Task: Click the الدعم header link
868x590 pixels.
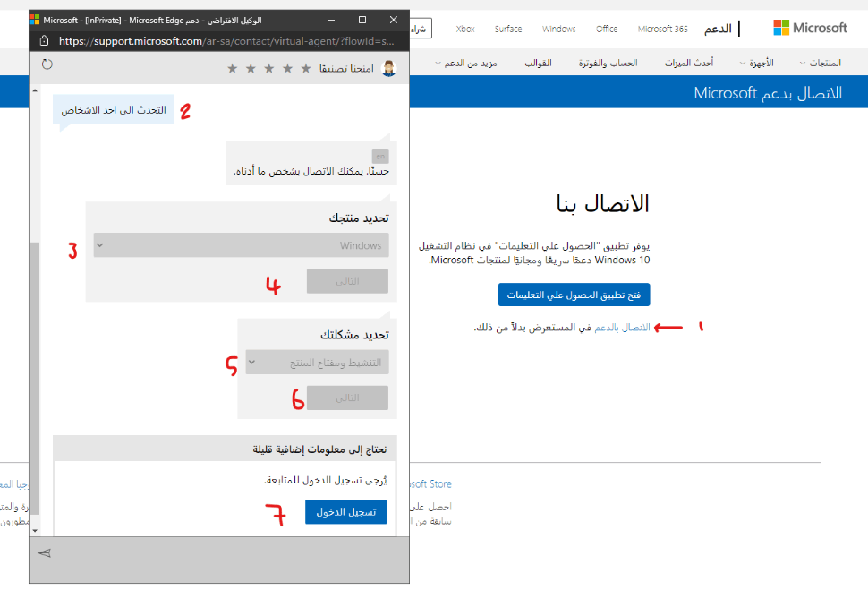Action: (x=718, y=29)
